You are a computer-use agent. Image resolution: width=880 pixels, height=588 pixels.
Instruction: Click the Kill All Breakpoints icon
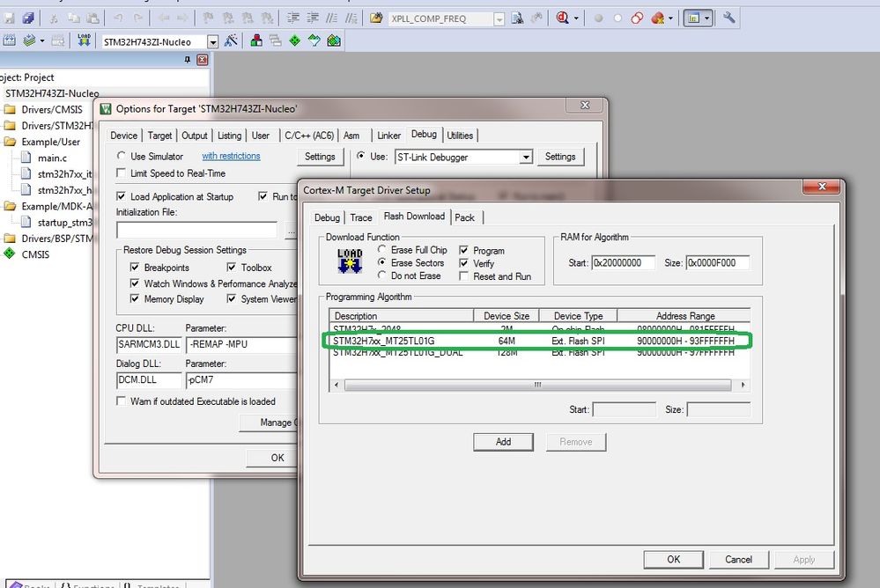click(658, 18)
